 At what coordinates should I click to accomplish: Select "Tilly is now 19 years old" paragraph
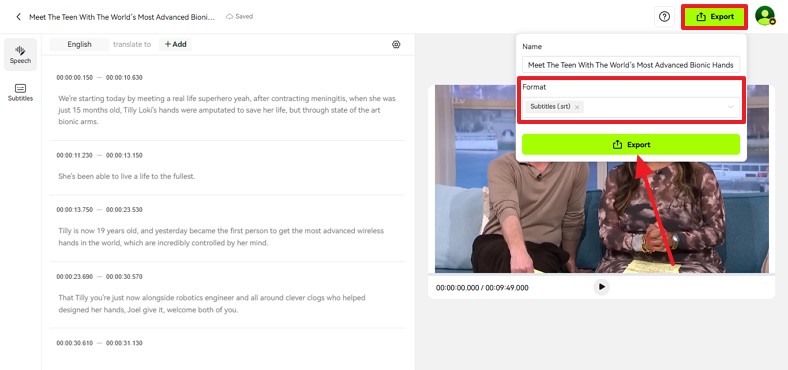click(221, 237)
